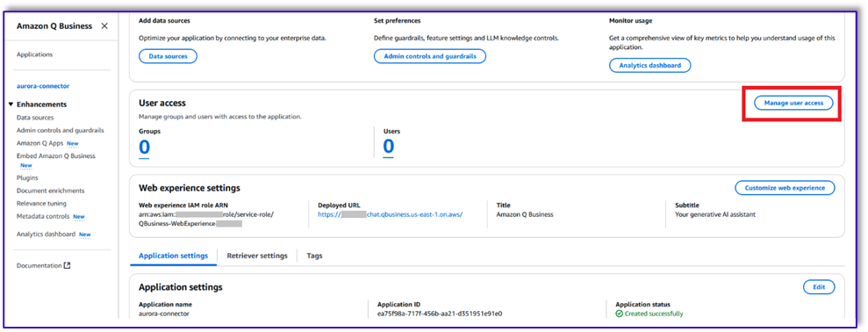The width and height of the screenshot is (868, 332).
Task: Click the New badge beside Amazon Q Apps
Action: point(73,143)
